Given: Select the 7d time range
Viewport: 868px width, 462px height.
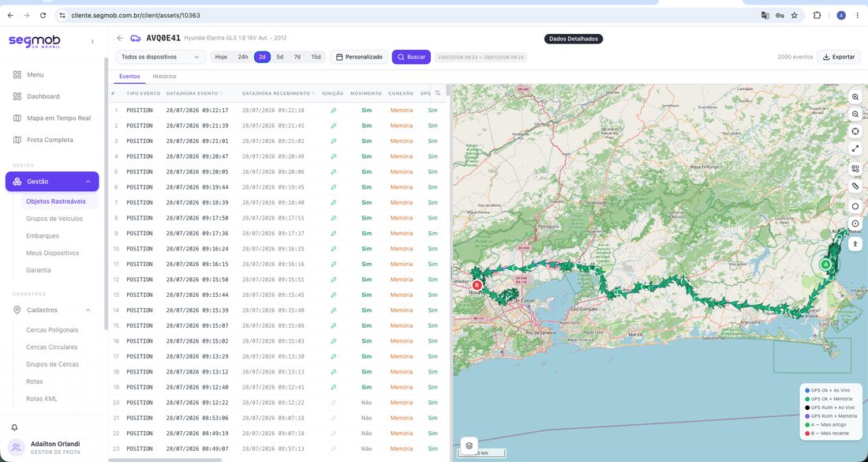Looking at the screenshot, I should [297, 57].
